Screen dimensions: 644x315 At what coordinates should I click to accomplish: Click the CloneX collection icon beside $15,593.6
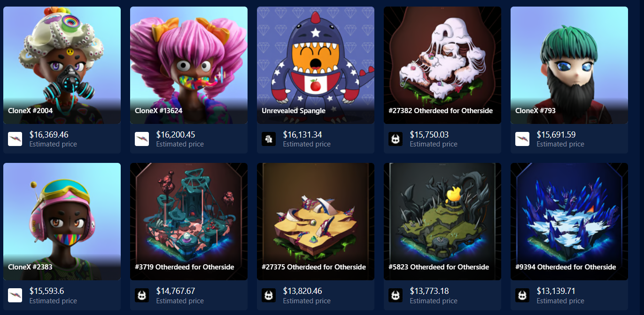pyautogui.click(x=15, y=295)
